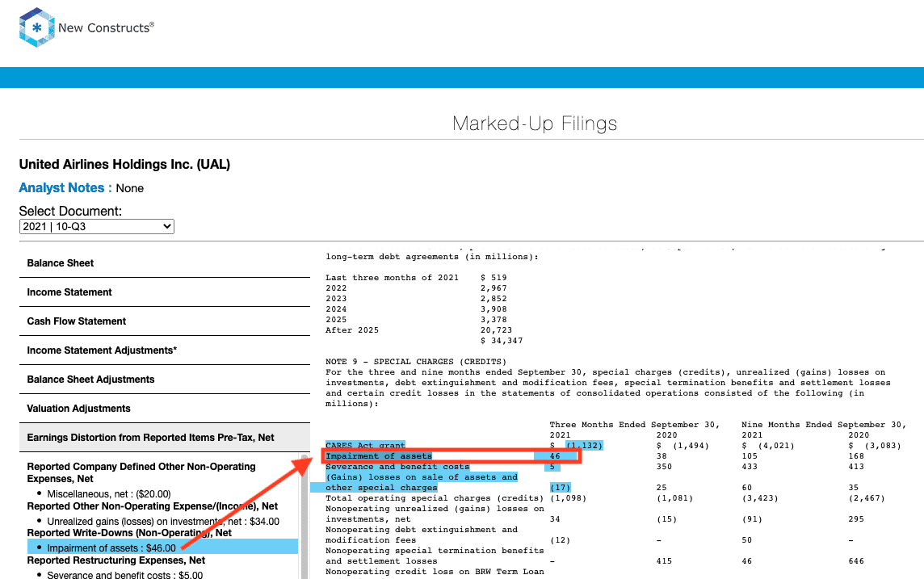Click highlighted Impairment of assets filing row
Screen dimensions: 924x579
click(451, 456)
